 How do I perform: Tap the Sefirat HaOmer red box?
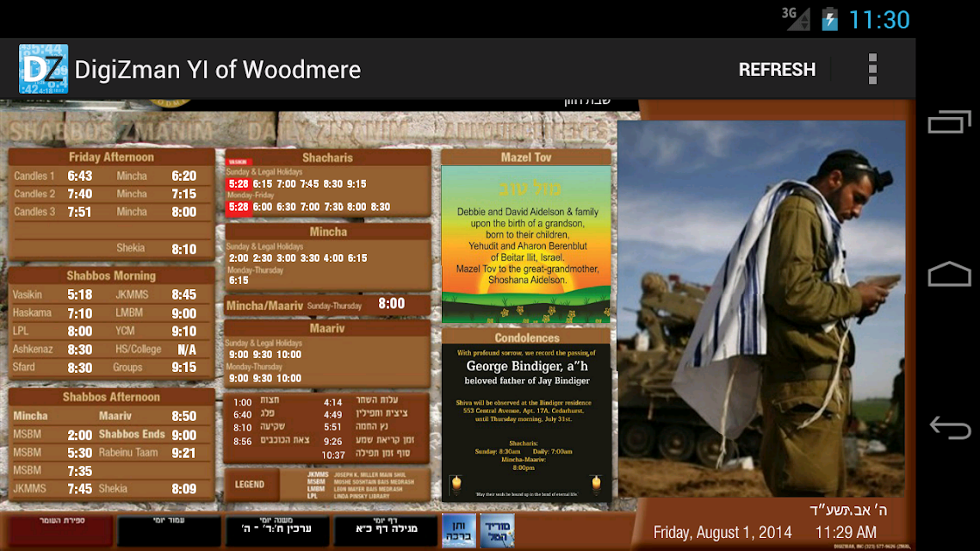[x=60, y=530]
